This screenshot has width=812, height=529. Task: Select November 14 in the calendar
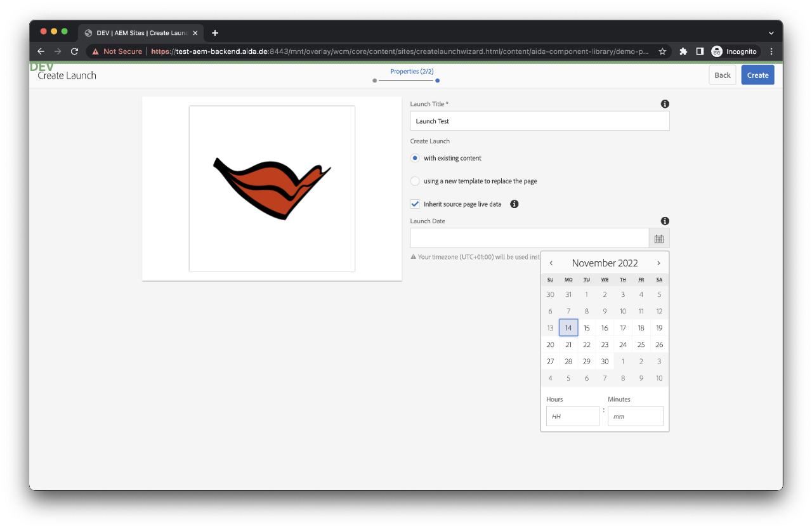coord(568,327)
